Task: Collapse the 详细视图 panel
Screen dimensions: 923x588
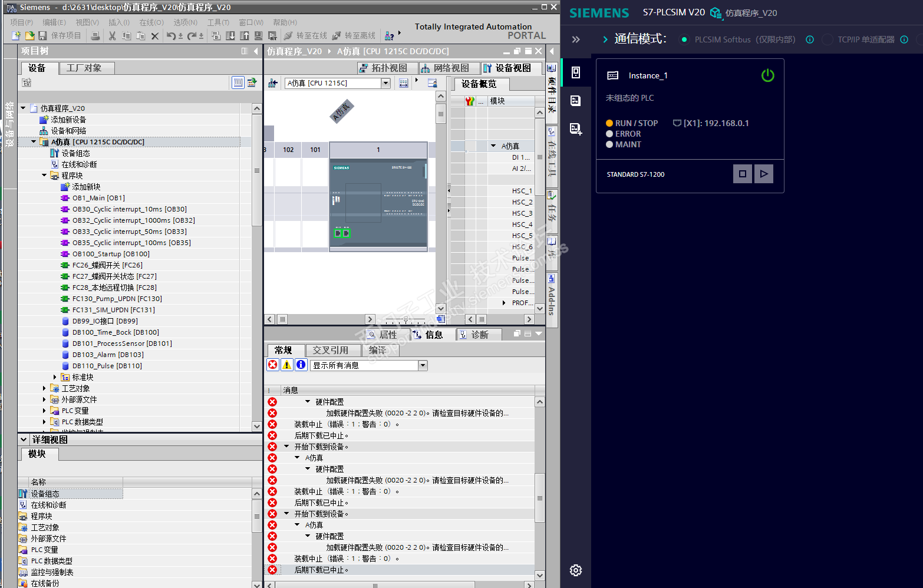Action: [x=24, y=440]
